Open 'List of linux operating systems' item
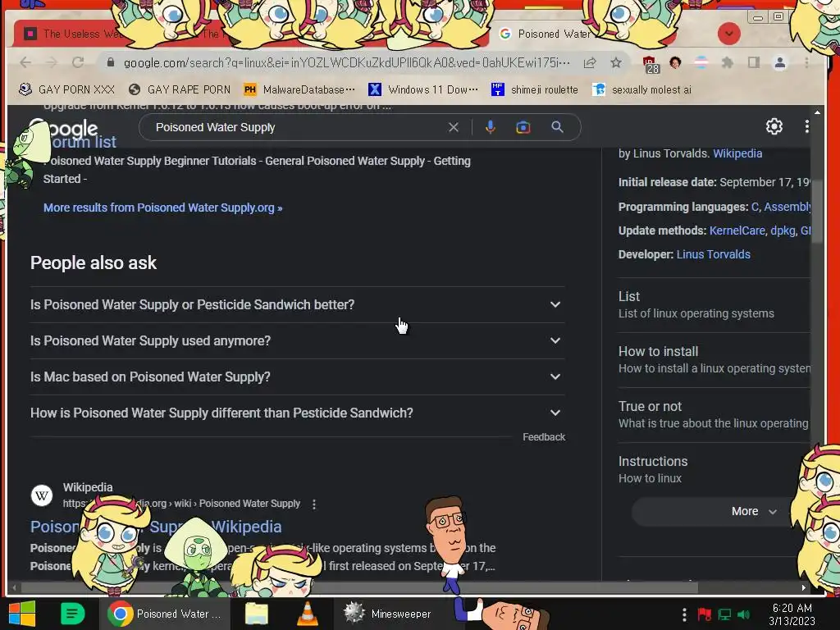 [714, 305]
